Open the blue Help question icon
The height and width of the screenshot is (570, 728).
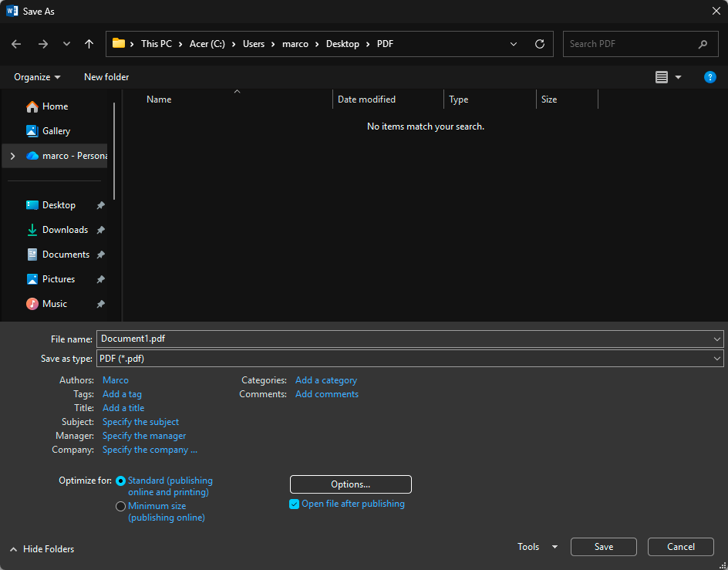point(710,77)
